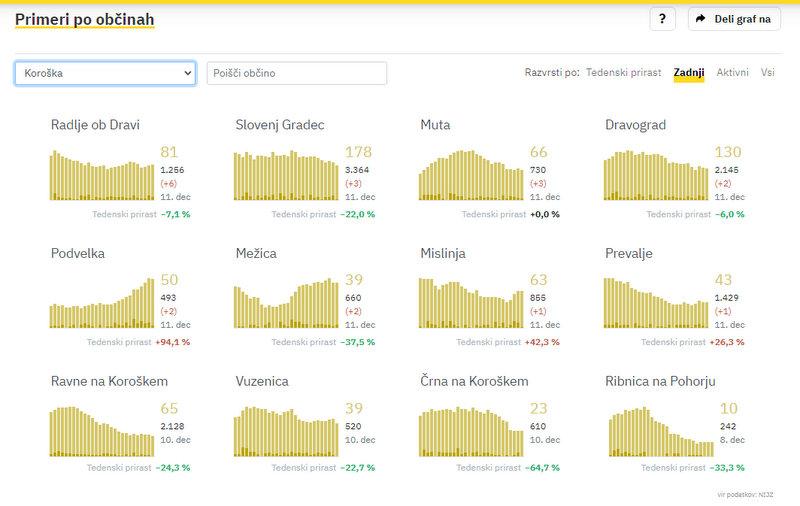Choose the Vsi sort option

click(767, 73)
